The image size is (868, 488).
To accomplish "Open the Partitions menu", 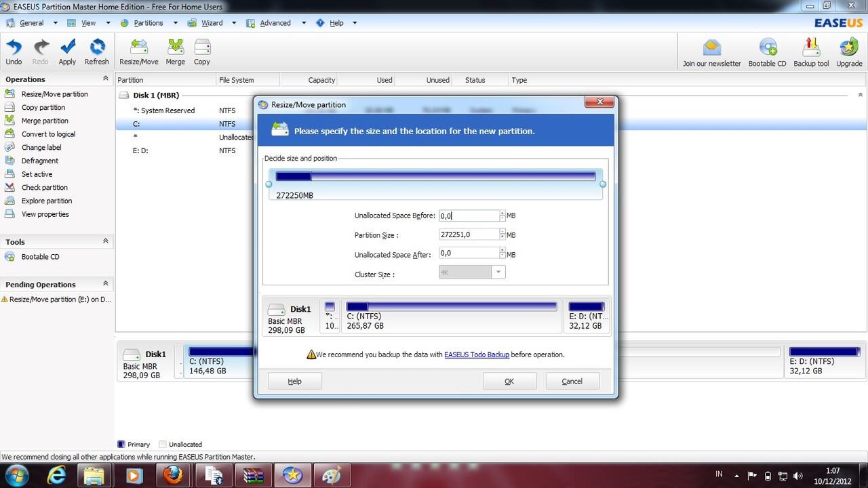I will (148, 23).
